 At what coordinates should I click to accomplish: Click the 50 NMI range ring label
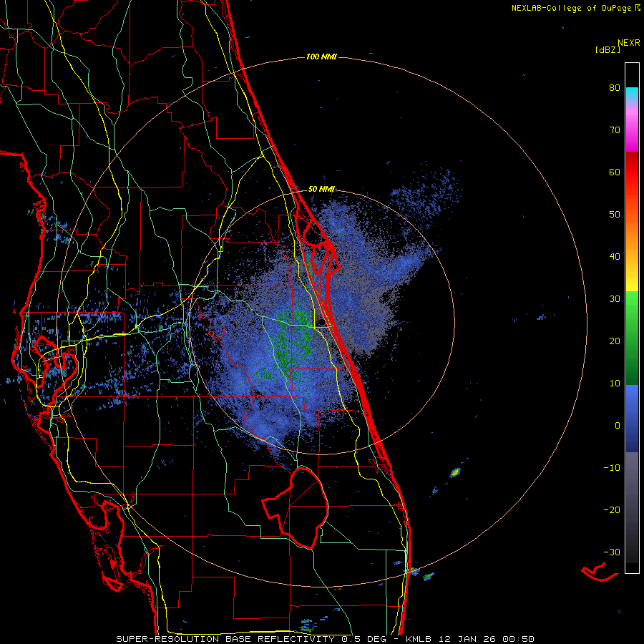[321, 190]
